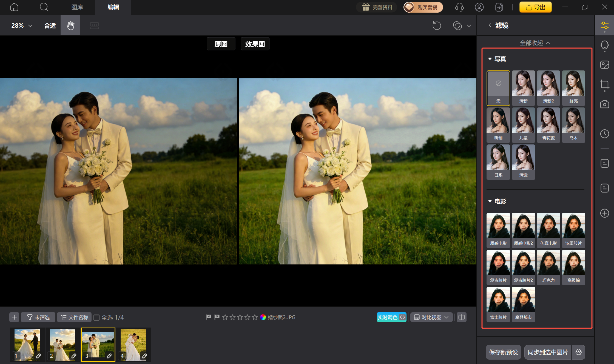This screenshot has height=364, width=614.
Task: Select the hand pan tool
Action: [70, 25]
